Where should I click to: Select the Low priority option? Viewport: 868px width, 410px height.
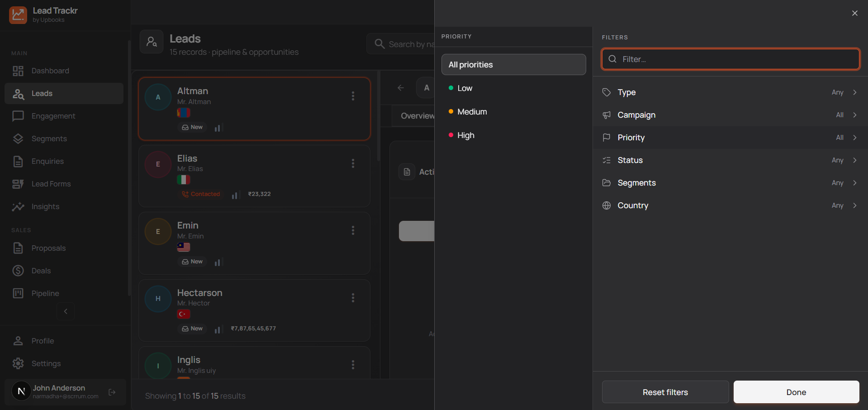465,88
